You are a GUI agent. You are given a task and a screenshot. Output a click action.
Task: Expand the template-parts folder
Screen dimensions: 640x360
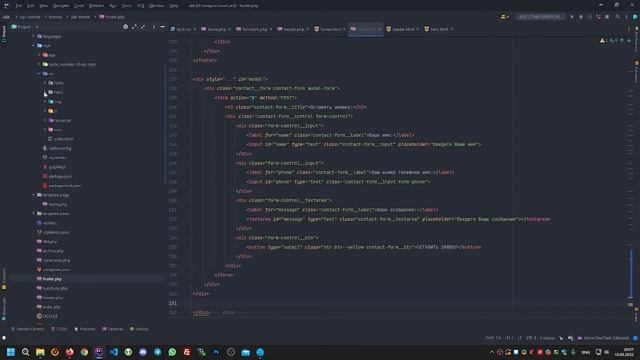34,213
